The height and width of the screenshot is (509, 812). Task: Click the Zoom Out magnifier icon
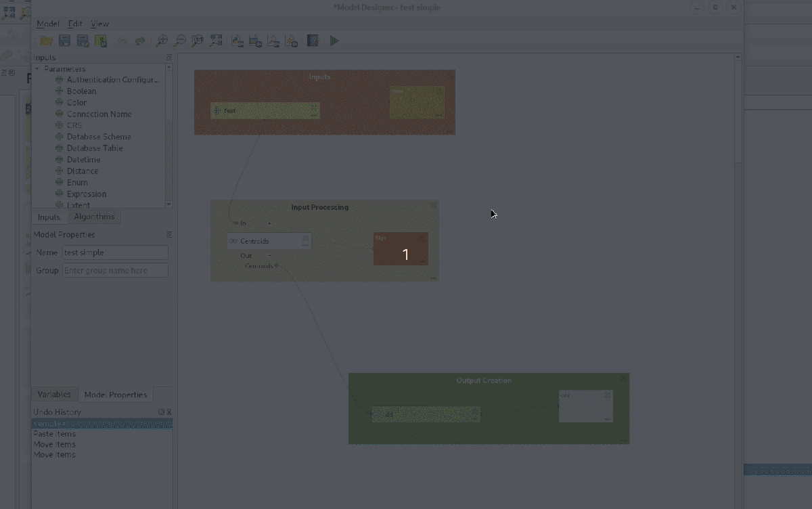click(x=179, y=41)
